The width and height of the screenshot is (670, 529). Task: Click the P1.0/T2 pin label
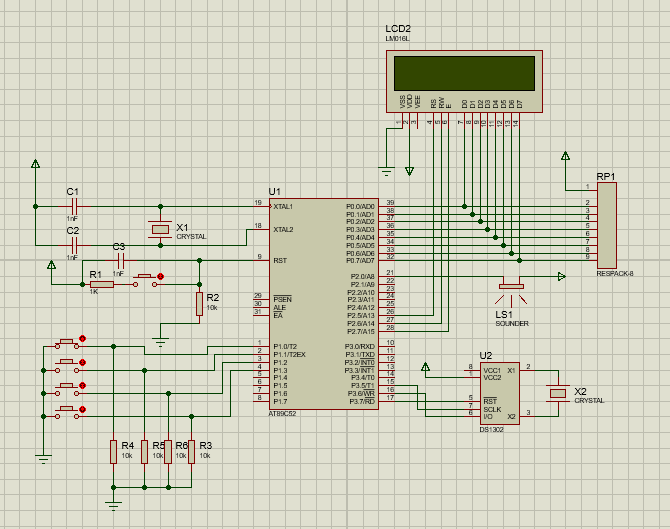click(285, 347)
